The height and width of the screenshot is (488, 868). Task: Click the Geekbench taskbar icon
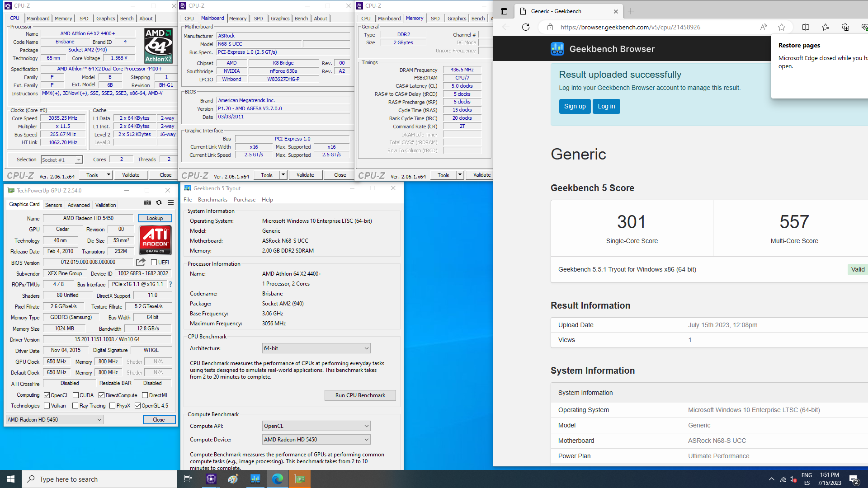point(255,479)
